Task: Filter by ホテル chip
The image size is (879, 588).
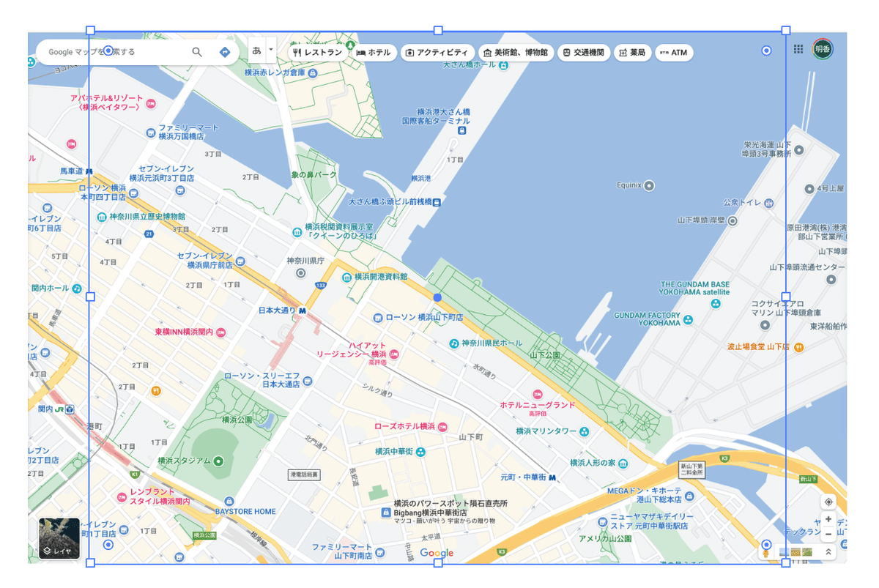Action: click(374, 53)
